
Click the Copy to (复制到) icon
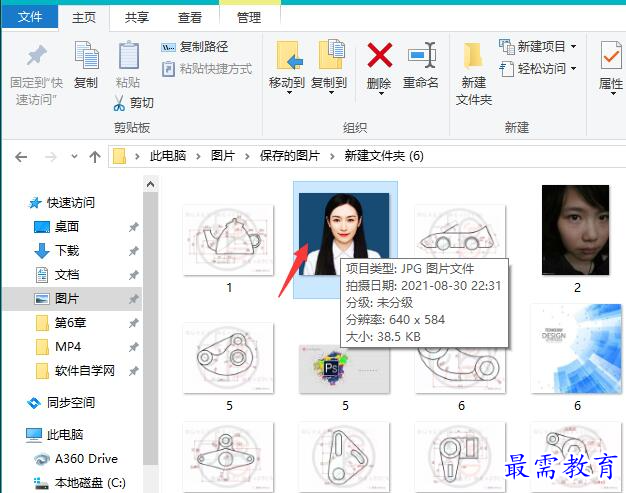point(331,55)
